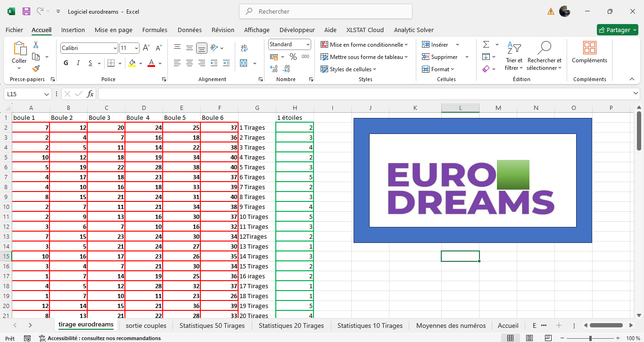Apply the yellow fill color
This screenshot has height=342, width=644.
coord(132,63)
